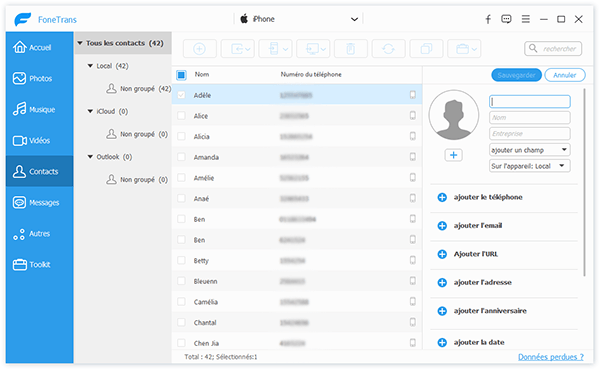This screenshot has width=600, height=370.
Task: Click the search magnifier icon
Action: coord(533,48)
